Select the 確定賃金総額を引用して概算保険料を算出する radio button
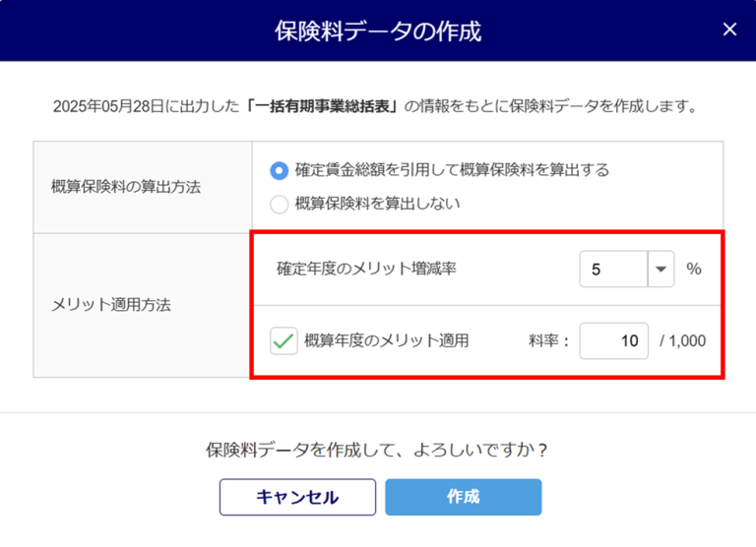The image size is (756, 547). pyautogui.click(x=280, y=170)
